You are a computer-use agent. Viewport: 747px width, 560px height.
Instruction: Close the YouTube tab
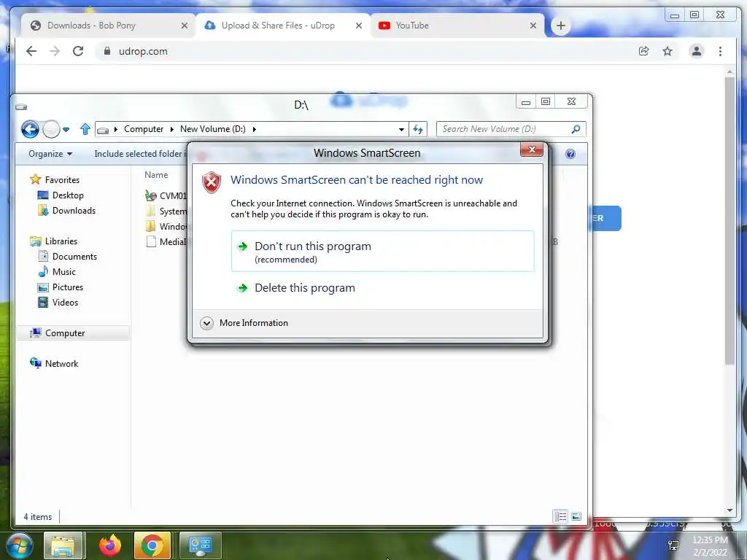533,26
